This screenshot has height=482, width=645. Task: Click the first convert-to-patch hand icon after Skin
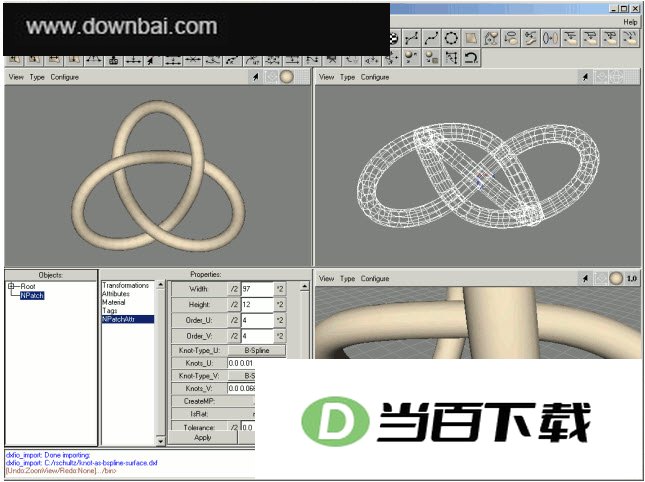(571, 39)
